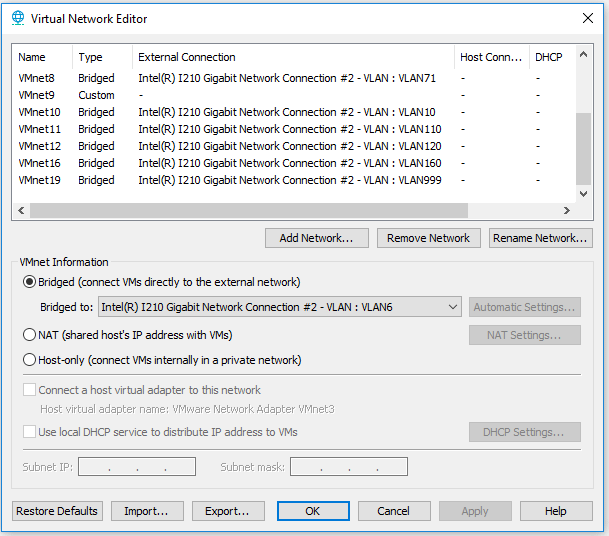Viewport: 609px width, 536px height.
Task: Click the Host Conn... column header
Action: point(492,57)
